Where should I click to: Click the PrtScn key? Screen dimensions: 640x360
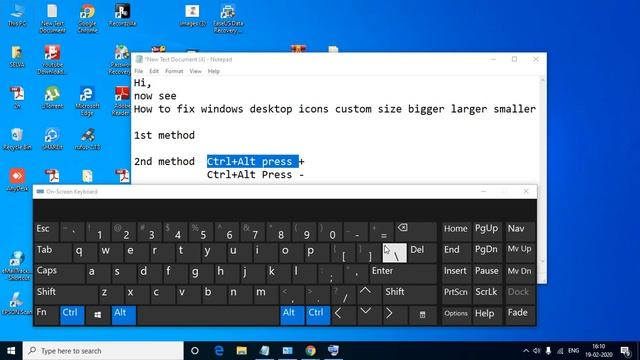pos(456,294)
